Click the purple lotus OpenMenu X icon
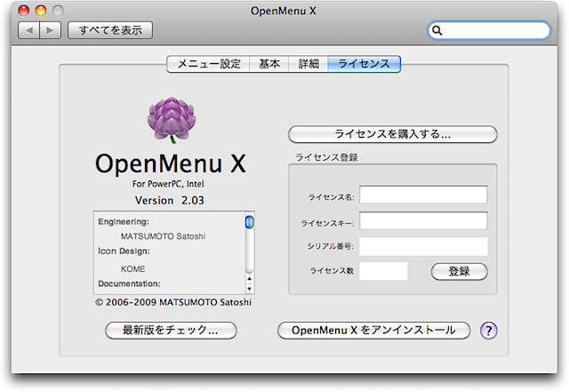The width and height of the screenshot is (569, 392). pos(172,120)
